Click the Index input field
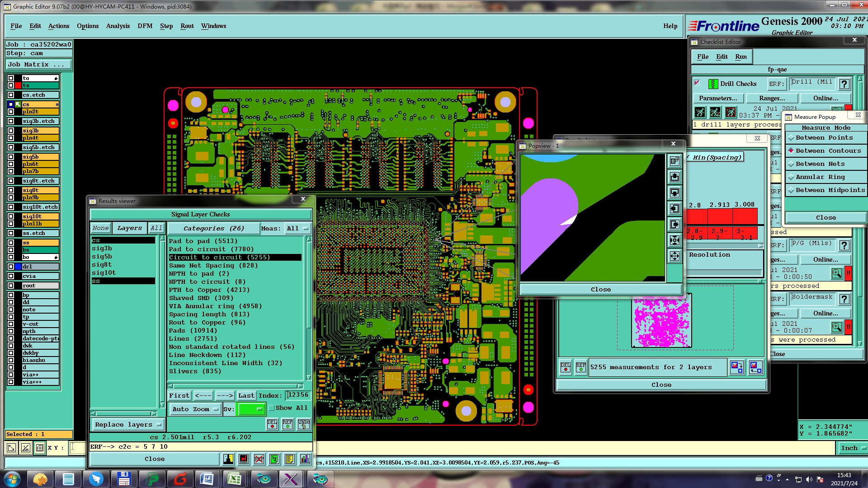The width and height of the screenshot is (868, 488). point(298,395)
